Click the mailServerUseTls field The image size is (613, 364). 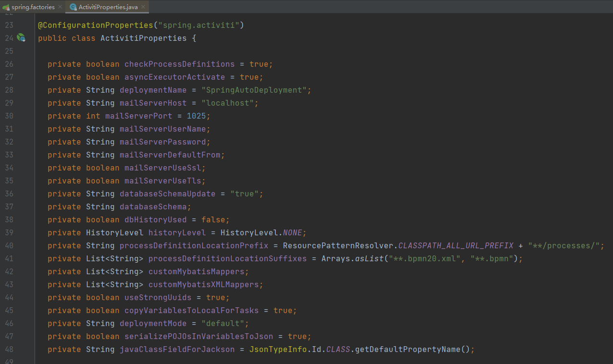tap(163, 181)
